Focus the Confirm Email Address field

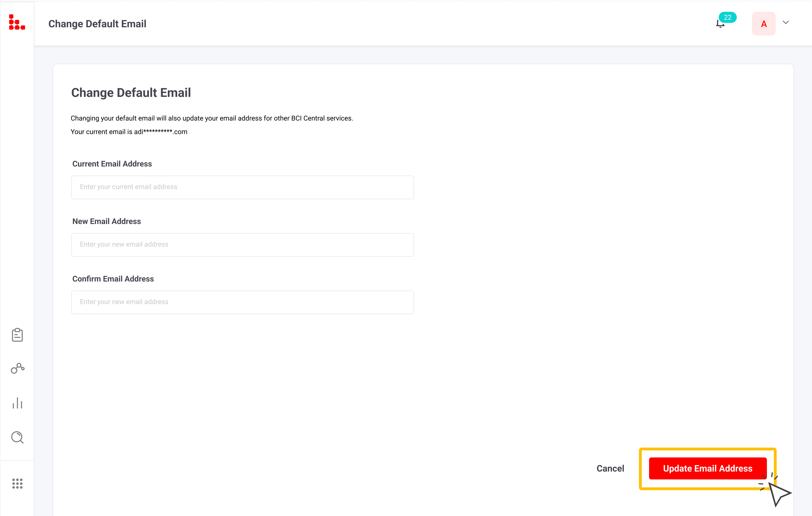click(x=242, y=302)
